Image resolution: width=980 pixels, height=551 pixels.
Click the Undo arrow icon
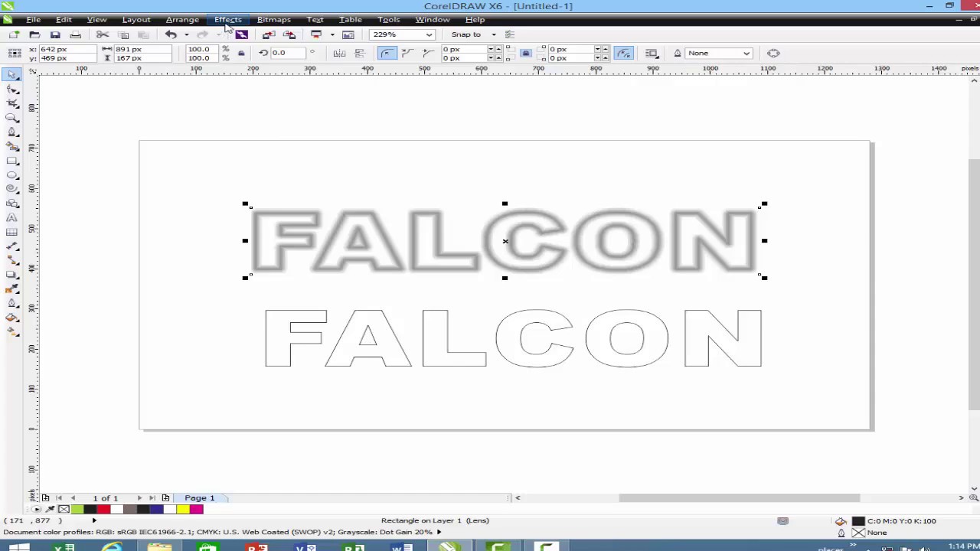tap(171, 34)
